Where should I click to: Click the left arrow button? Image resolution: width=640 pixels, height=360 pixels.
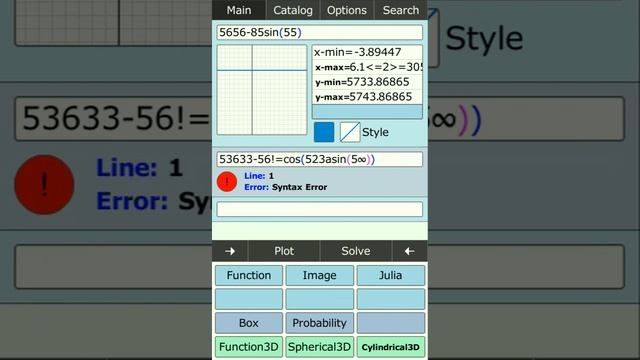point(409,251)
